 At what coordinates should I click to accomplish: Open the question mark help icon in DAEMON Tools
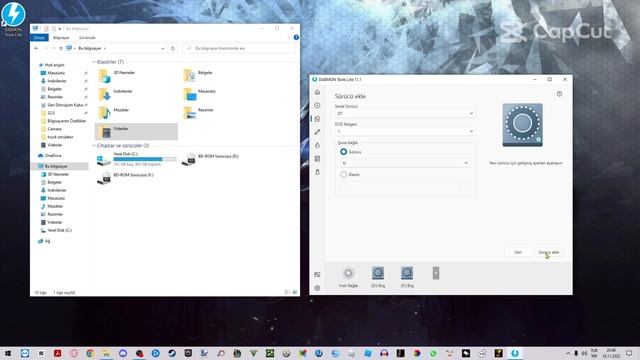(559, 94)
